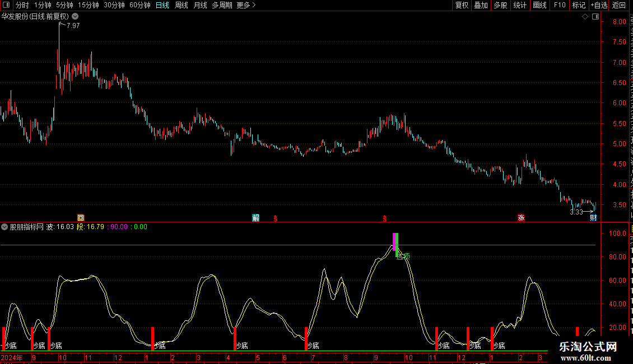633x364 pixels.
Task: Toggle the side panel icon at chart corner
Action: coord(595,17)
